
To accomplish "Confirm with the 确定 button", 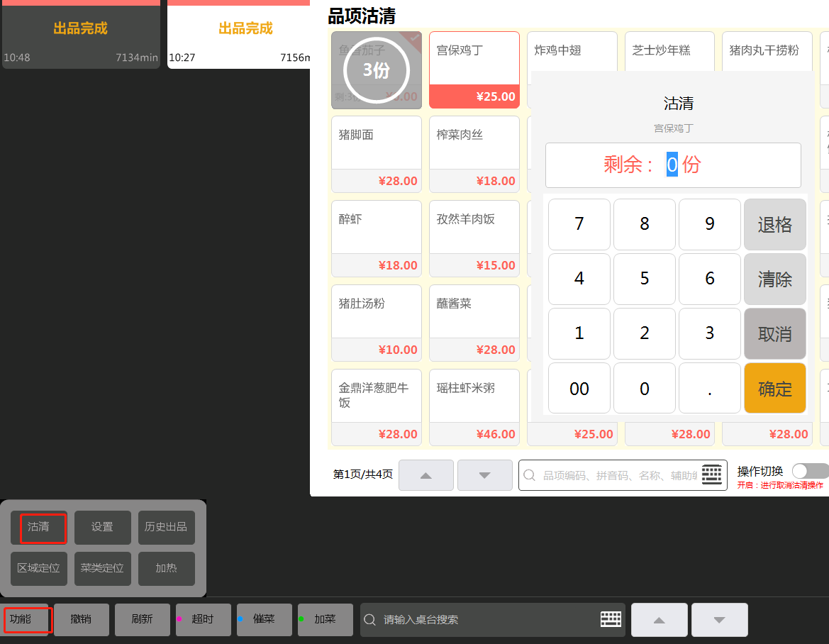I will [x=775, y=388].
